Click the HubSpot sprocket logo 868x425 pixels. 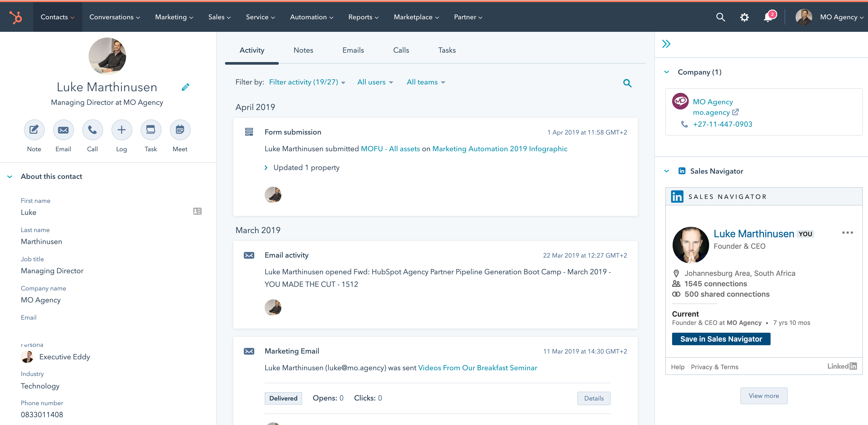tap(16, 17)
